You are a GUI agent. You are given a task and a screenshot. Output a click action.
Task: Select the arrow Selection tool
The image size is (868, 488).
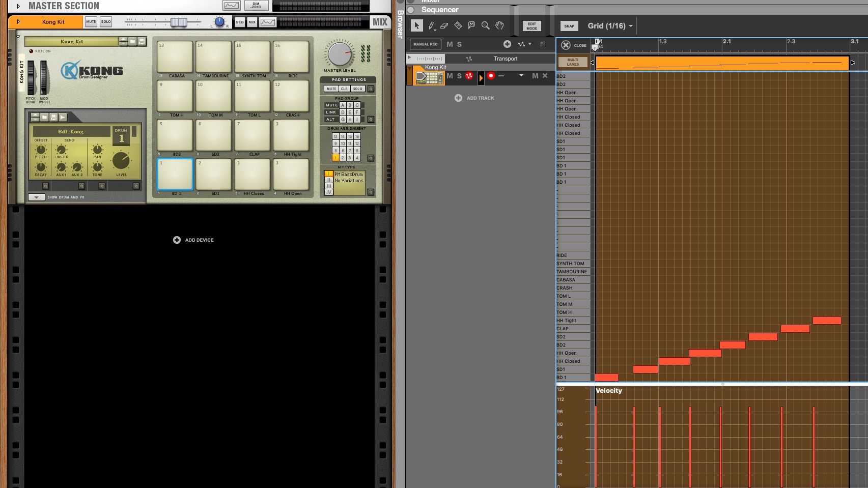point(416,26)
